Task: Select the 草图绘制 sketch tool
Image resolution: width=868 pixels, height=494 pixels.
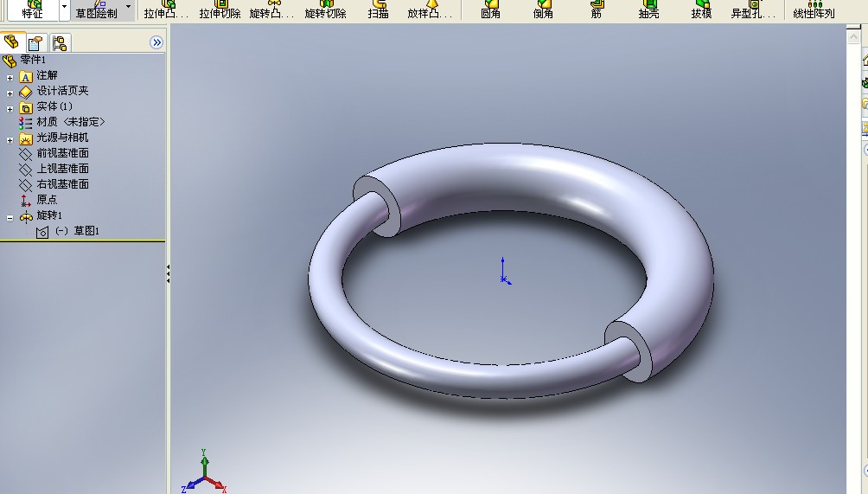Action: (x=96, y=10)
